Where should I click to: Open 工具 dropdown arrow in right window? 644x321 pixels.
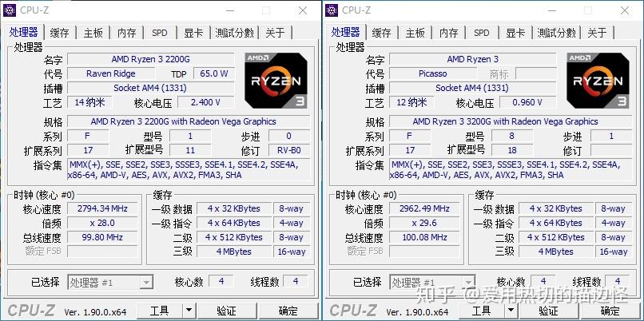click(x=511, y=311)
